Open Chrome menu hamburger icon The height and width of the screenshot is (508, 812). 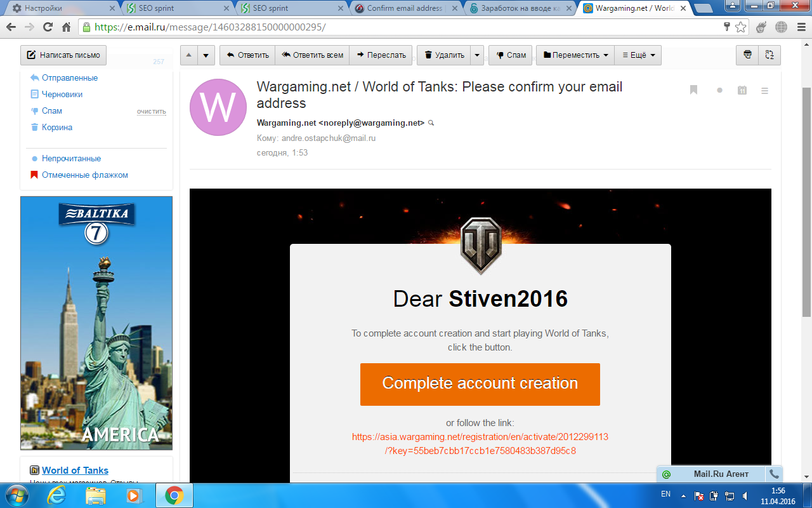point(800,27)
